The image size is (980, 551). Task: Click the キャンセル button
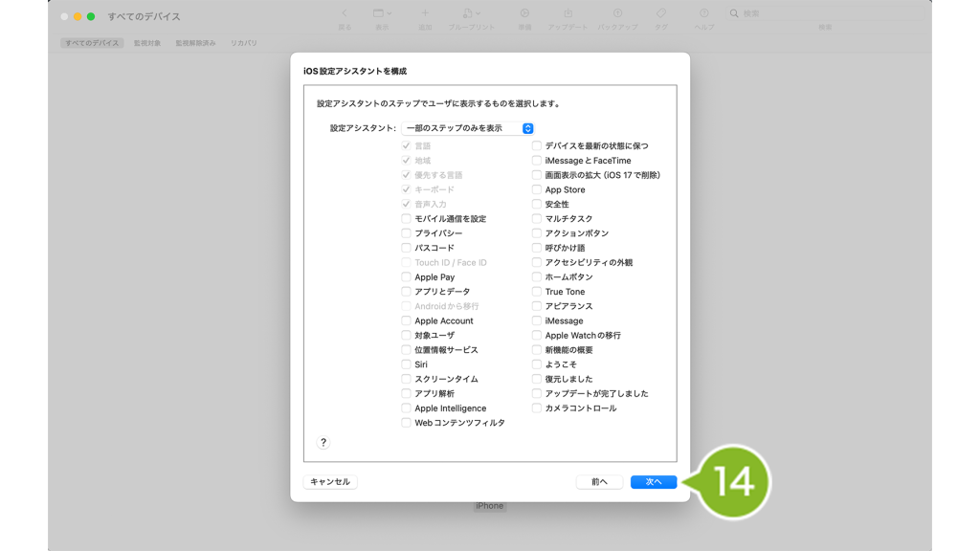tap(330, 482)
